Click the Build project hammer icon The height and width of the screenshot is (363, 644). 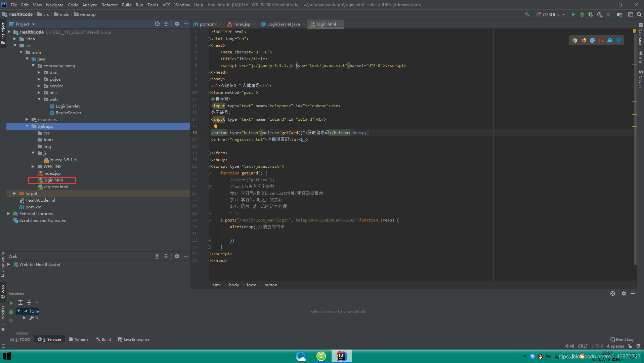[527, 14]
